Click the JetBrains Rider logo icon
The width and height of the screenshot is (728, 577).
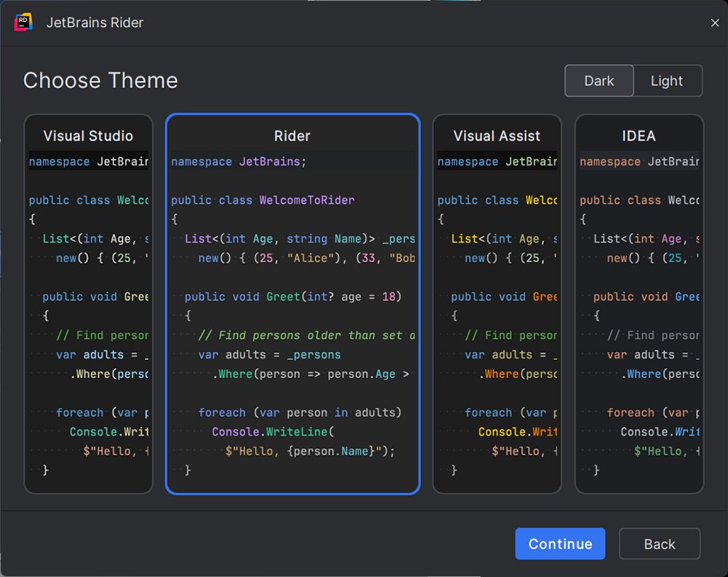click(x=23, y=23)
